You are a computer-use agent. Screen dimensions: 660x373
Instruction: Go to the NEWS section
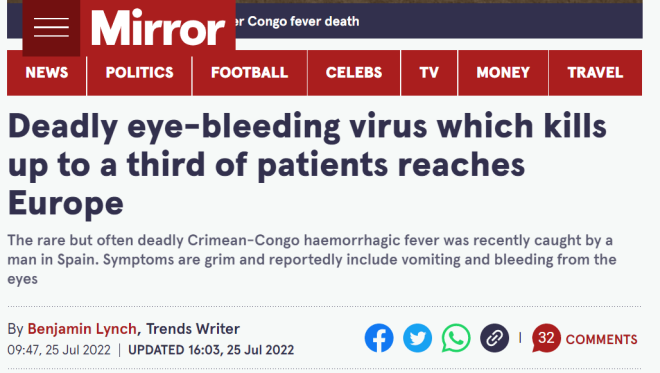(46, 73)
